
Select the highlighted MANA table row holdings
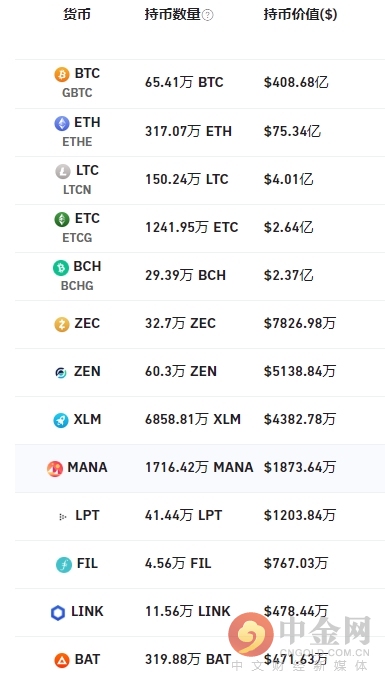click(x=200, y=469)
